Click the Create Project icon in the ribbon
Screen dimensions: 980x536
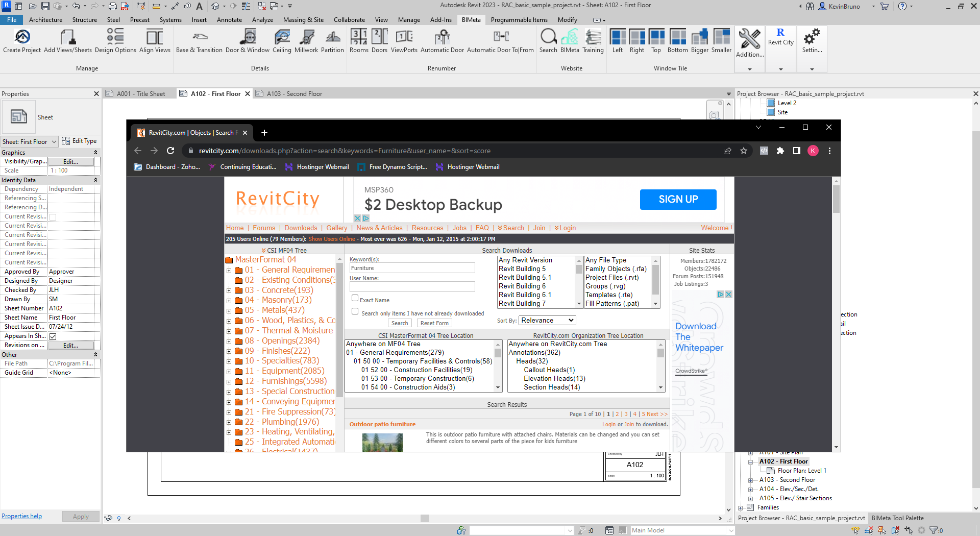[22, 41]
